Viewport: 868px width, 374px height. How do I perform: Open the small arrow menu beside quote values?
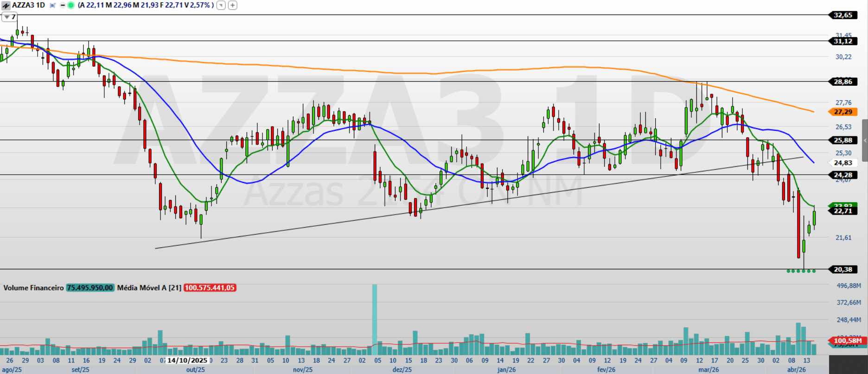tap(221, 5)
